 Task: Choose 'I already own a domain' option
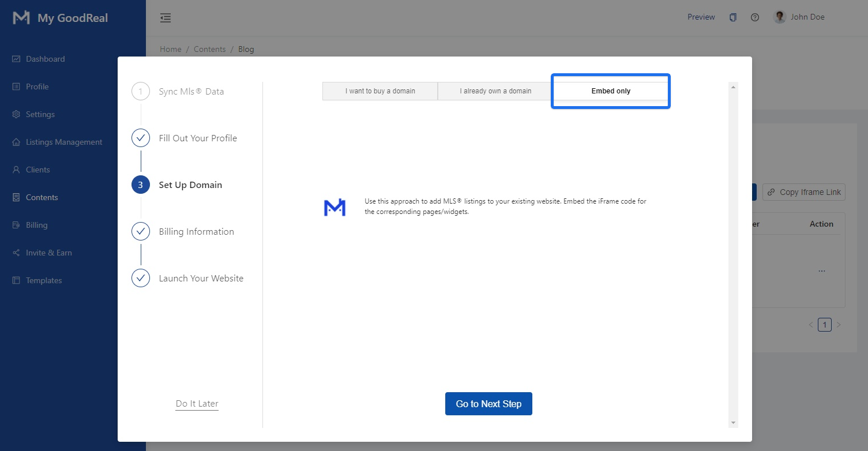(495, 91)
